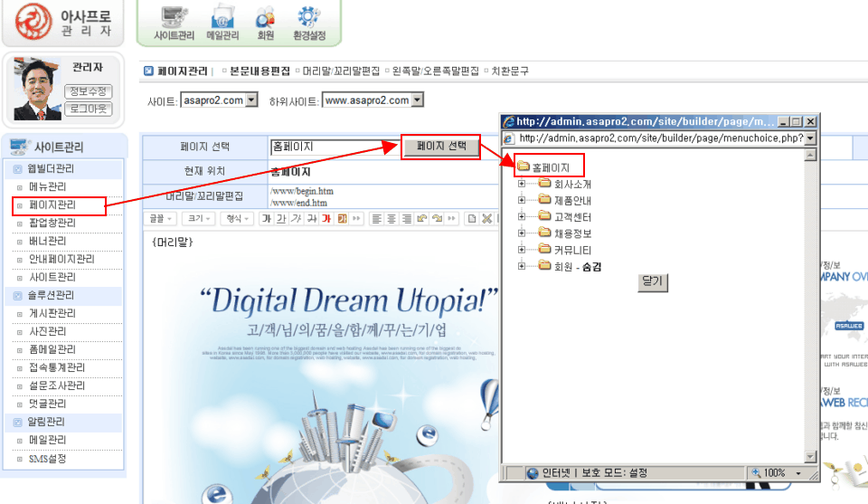Open the 글꼴 font dropdown
Viewport: 868px width, 504px height.
point(162,218)
